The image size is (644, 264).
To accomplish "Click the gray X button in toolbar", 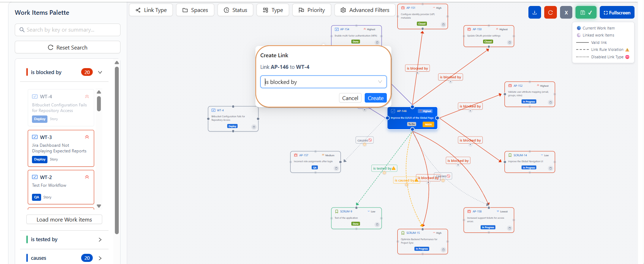I will pyautogui.click(x=566, y=13).
